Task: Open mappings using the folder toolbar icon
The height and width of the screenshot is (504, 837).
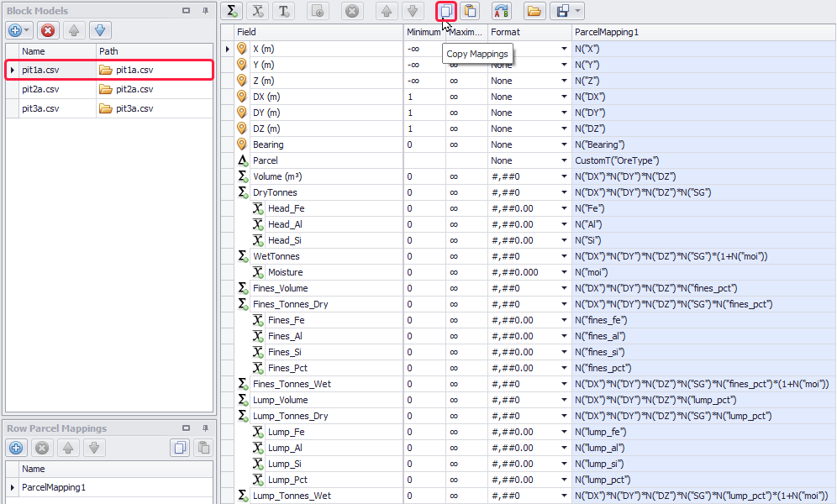Action: tap(533, 11)
